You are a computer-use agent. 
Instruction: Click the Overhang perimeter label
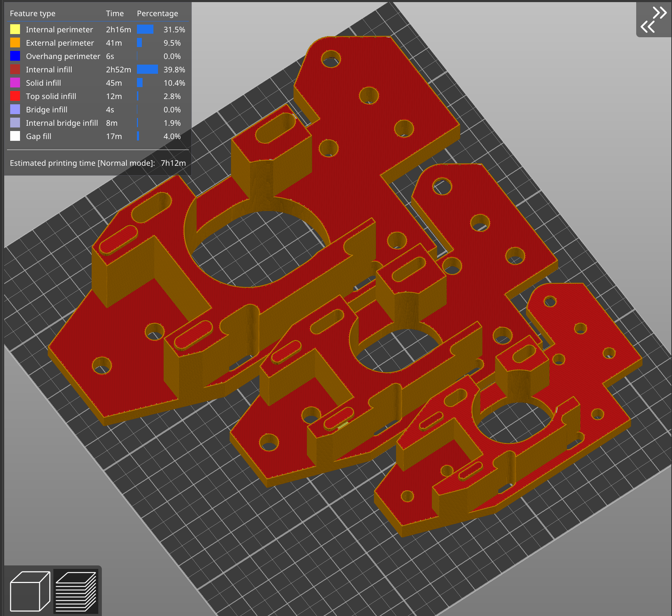[63, 56]
